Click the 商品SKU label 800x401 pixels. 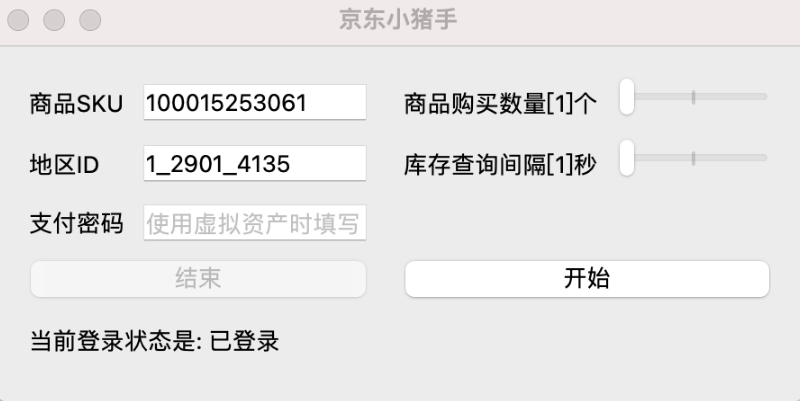[x=77, y=104]
